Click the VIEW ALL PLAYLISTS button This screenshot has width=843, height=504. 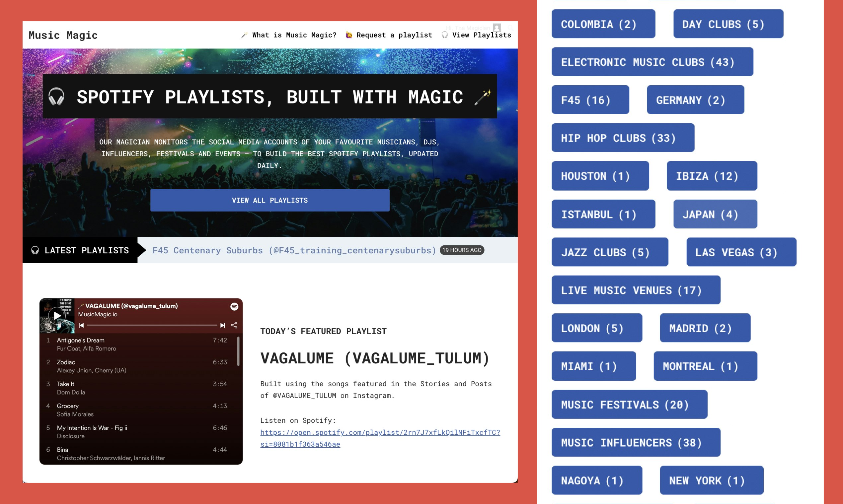click(269, 200)
